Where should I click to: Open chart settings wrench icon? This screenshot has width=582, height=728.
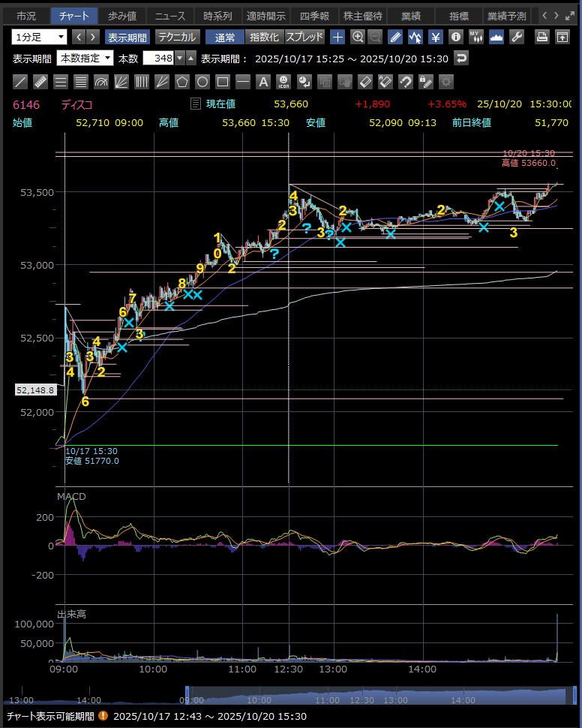pos(516,37)
